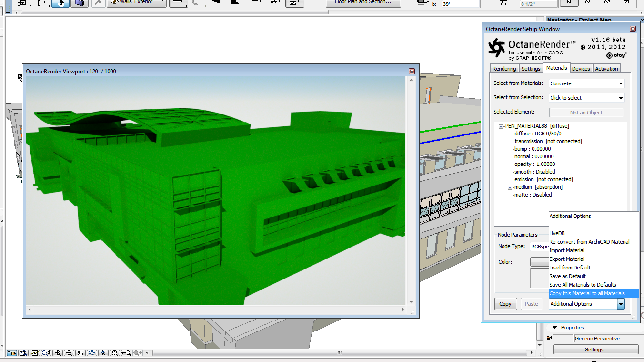This screenshot has height=362, width=644.
Task: Switch to the Rendering tab
Action: point(504,69)
